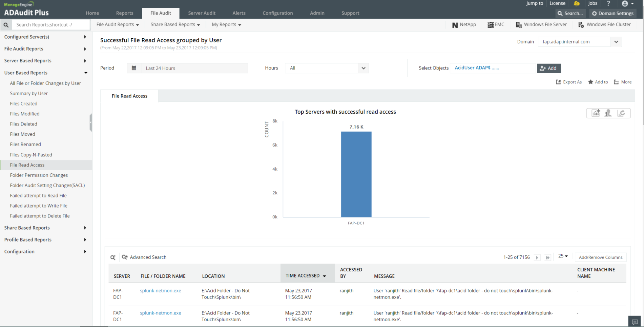Collapse the User Based Reports section
The width and height of the screenshot is (644, 327).
(86, 73)
